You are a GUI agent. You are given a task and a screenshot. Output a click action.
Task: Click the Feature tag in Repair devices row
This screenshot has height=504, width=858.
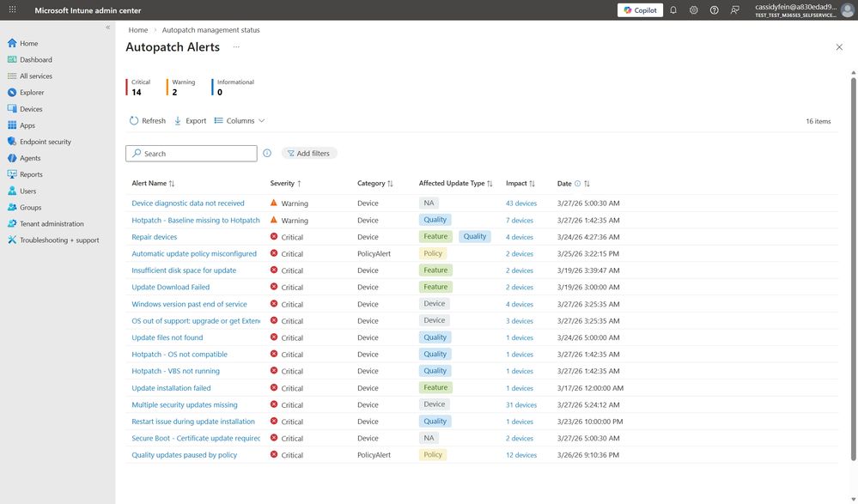435,236
